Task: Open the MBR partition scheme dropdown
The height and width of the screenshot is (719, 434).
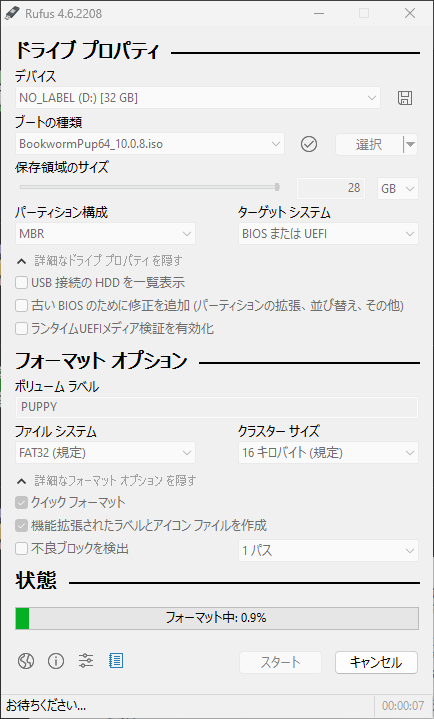Action: (106, 234)
